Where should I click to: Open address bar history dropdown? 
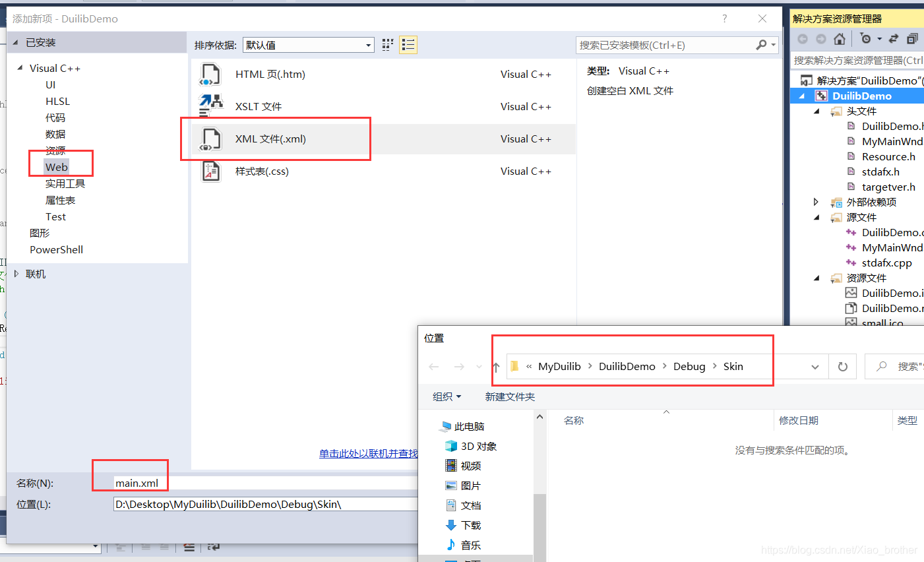pos(815,367)
